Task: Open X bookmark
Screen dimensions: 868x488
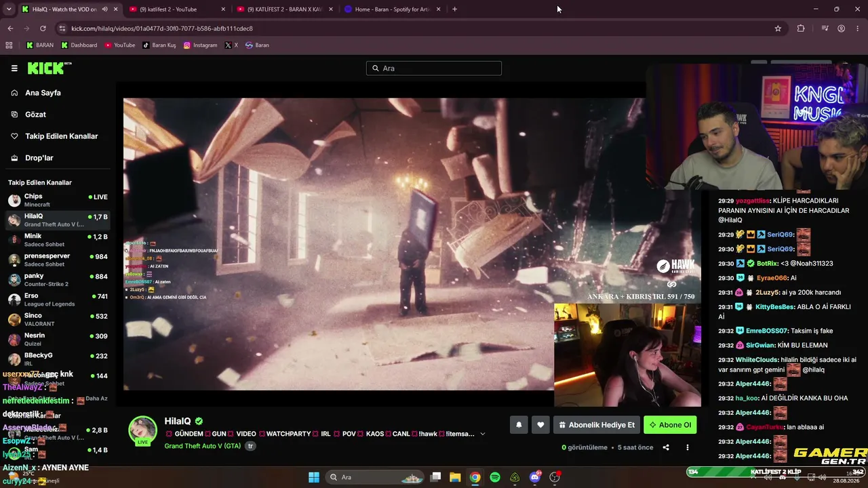Action: [x=231, y=45]
